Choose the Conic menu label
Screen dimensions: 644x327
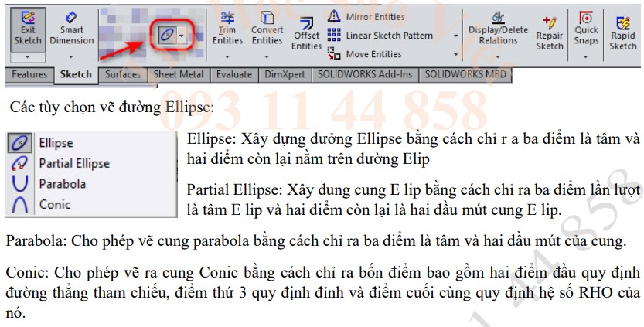[x=55, y=204]
